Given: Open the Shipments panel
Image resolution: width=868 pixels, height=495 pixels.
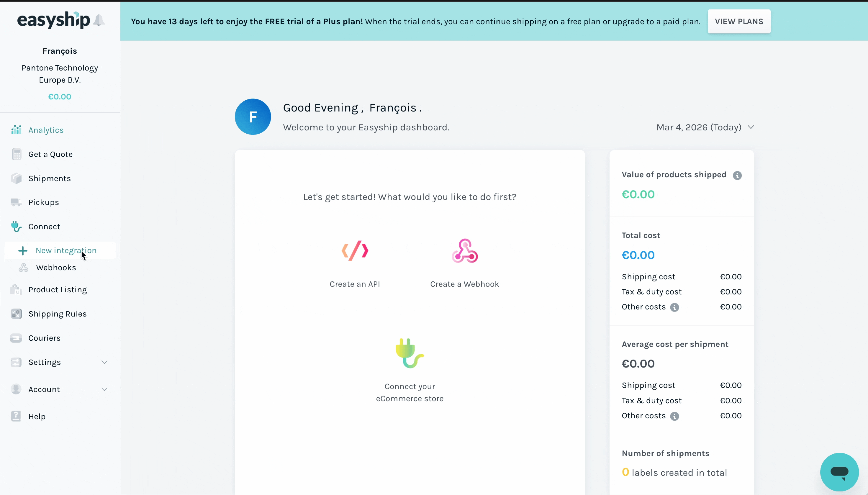Looking at the screenshot, I should (x=49, y=178).
